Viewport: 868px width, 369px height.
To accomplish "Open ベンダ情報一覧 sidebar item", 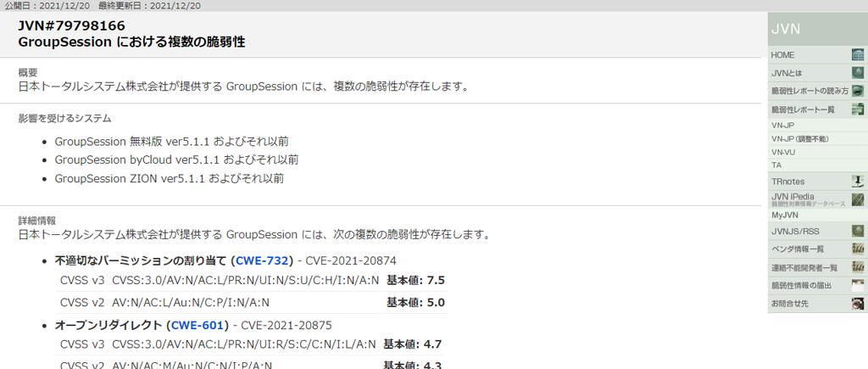I will point(797,249).
